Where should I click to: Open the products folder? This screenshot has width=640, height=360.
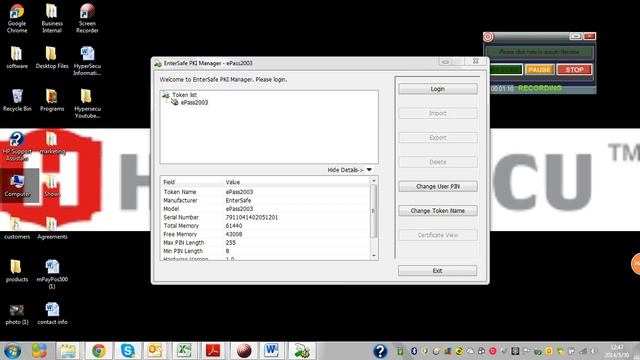17,271
